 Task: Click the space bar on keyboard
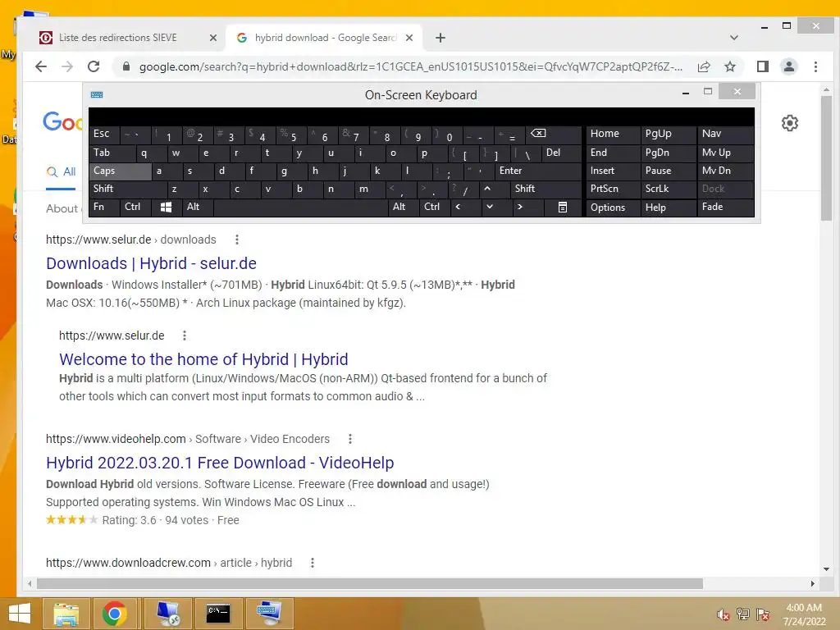300,207
